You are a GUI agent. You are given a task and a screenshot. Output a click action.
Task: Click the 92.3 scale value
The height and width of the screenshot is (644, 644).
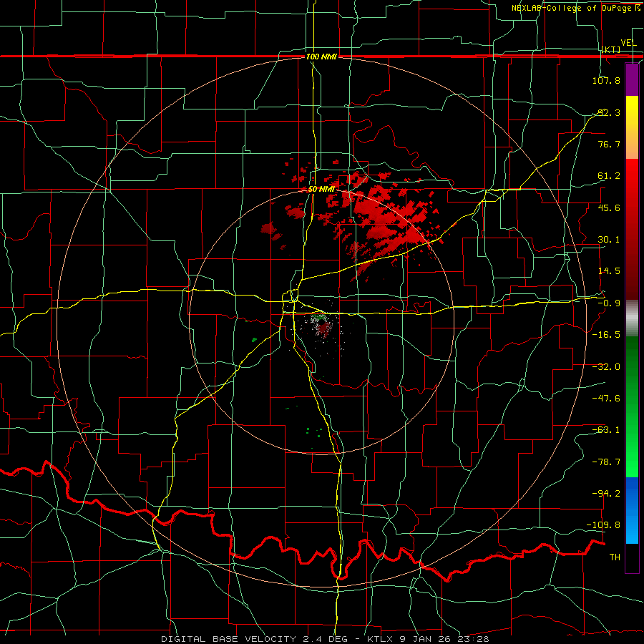point(609,112)
